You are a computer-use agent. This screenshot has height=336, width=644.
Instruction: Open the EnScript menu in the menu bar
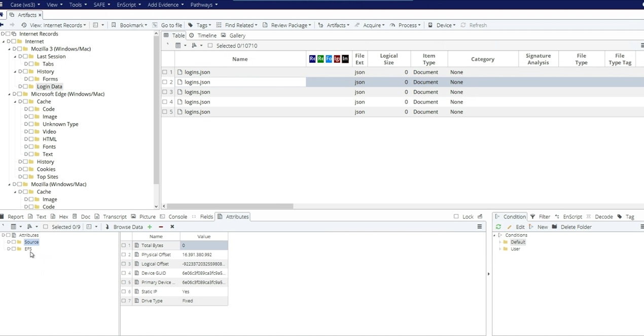coord(129,5)
